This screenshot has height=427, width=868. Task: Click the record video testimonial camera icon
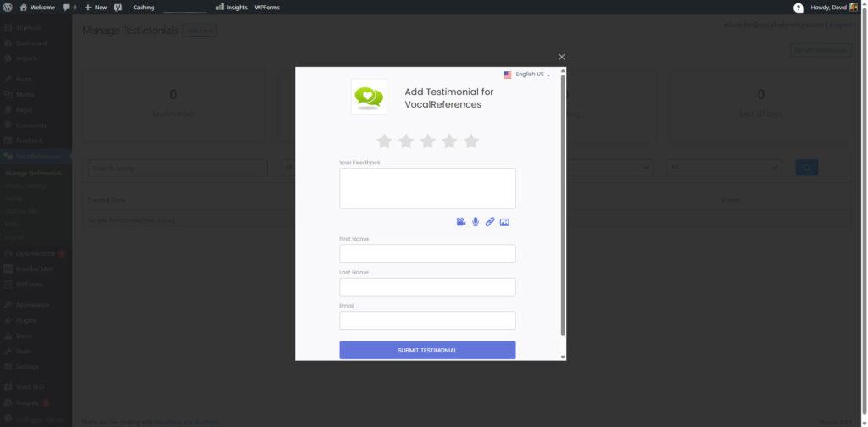tap(460, 222)
